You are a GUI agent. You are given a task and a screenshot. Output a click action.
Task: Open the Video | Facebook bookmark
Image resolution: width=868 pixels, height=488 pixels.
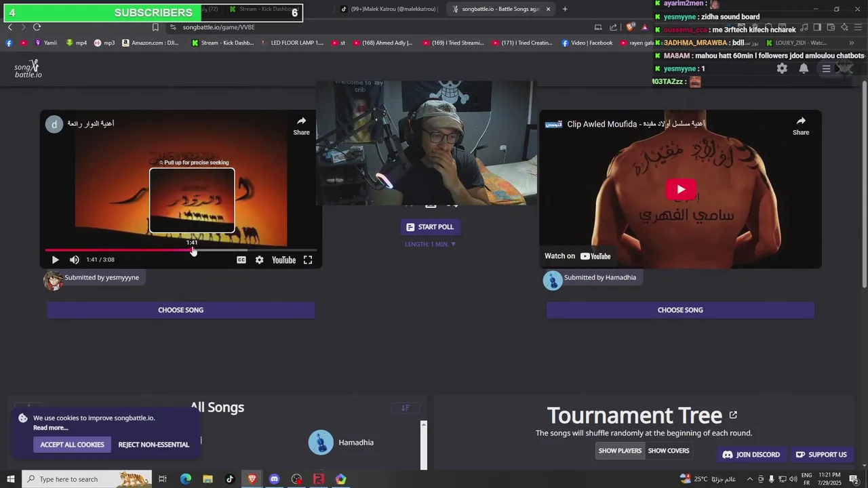click(587, 43)
